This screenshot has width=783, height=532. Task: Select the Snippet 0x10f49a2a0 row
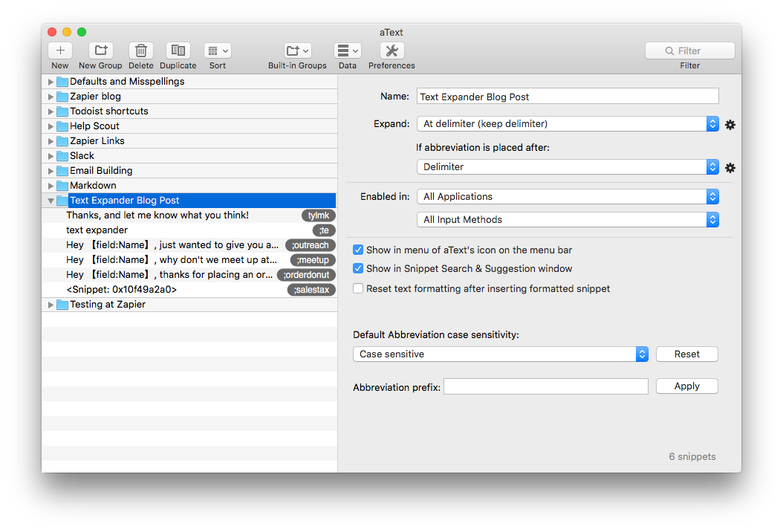[x=189, y=290]
